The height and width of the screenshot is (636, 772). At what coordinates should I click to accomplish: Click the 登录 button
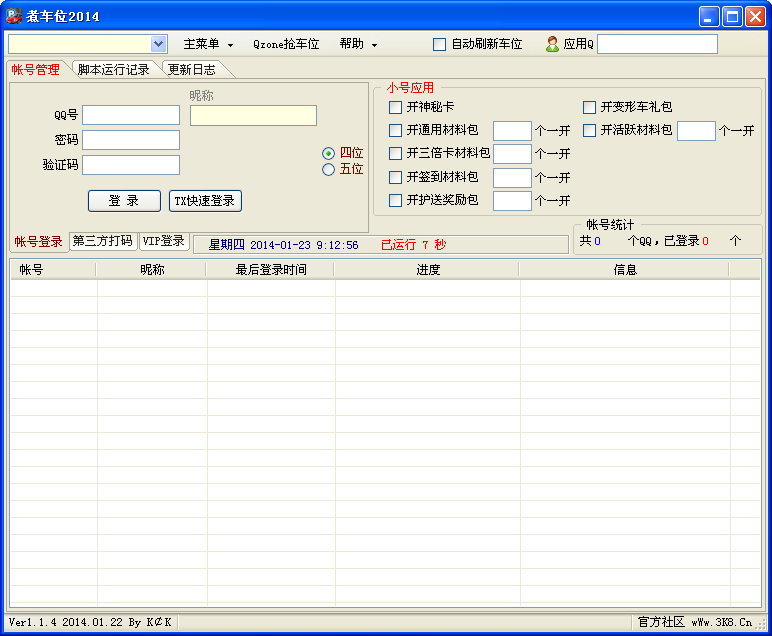124,201
